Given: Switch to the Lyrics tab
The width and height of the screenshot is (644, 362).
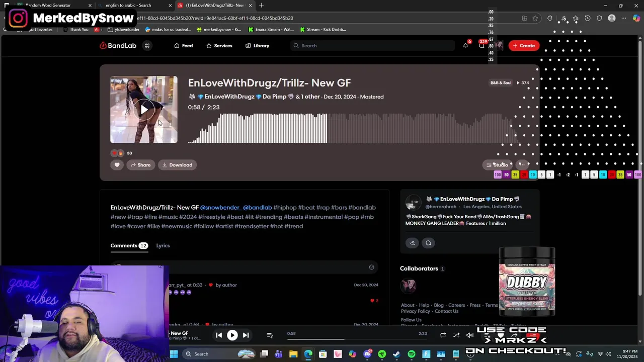Looking at the screenshot, I should 163,245.
